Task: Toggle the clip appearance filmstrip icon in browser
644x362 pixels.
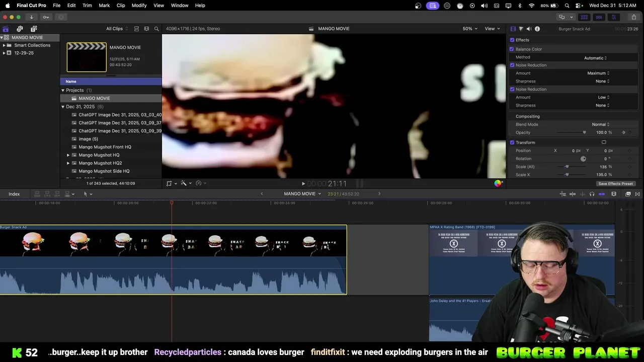Action: (x=146, y=29)
